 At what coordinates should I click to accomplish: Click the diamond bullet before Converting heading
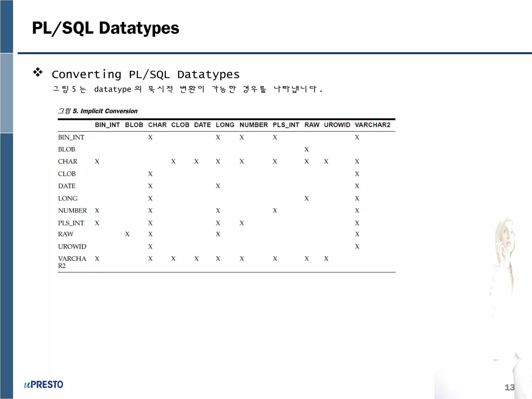(x=38, y=72)
